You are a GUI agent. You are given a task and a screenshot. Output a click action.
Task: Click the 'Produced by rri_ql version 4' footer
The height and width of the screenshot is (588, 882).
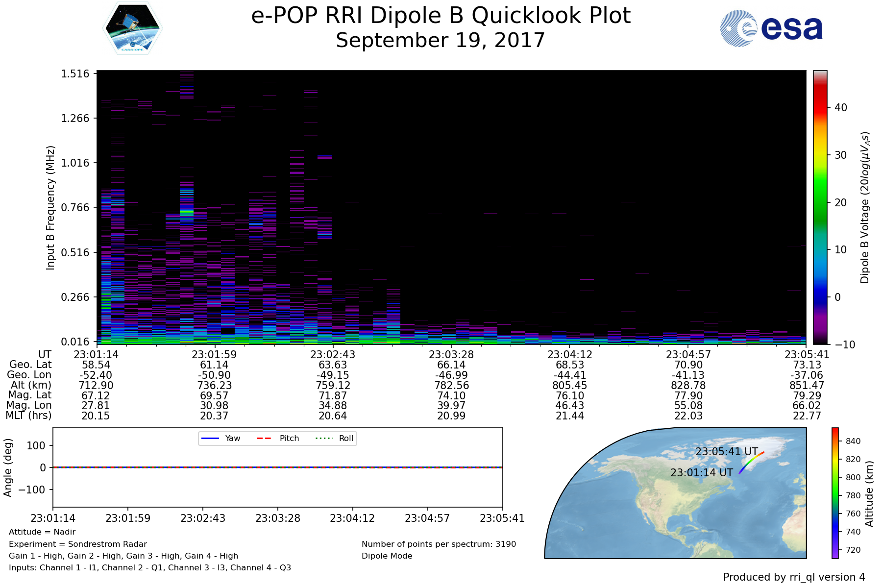pos(794,577)
